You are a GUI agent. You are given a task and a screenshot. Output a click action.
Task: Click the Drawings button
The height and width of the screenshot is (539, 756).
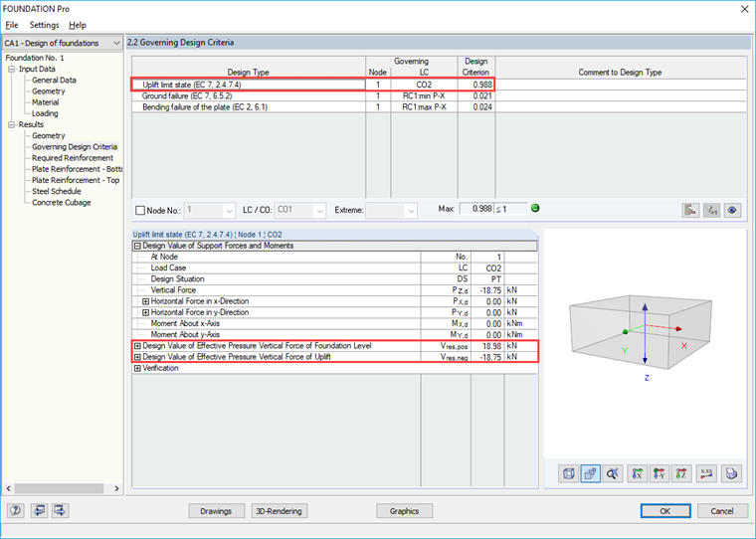tap(216, 511)
